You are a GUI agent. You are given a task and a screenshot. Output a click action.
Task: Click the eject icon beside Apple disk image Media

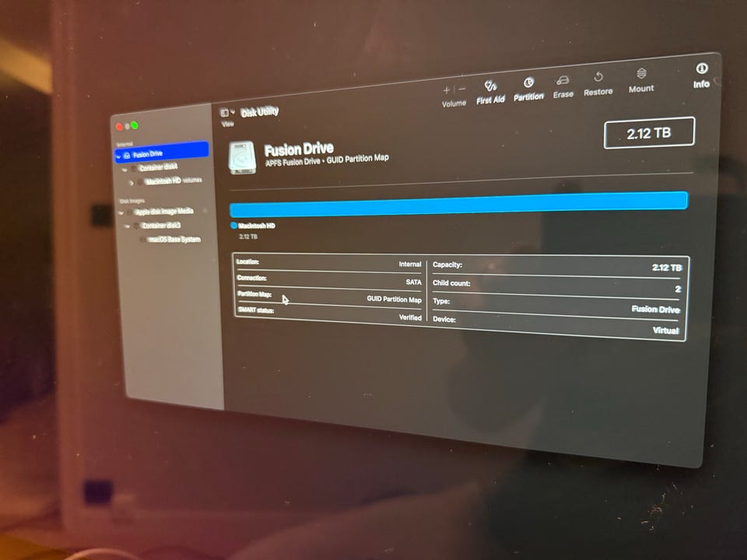coord(205,210)
